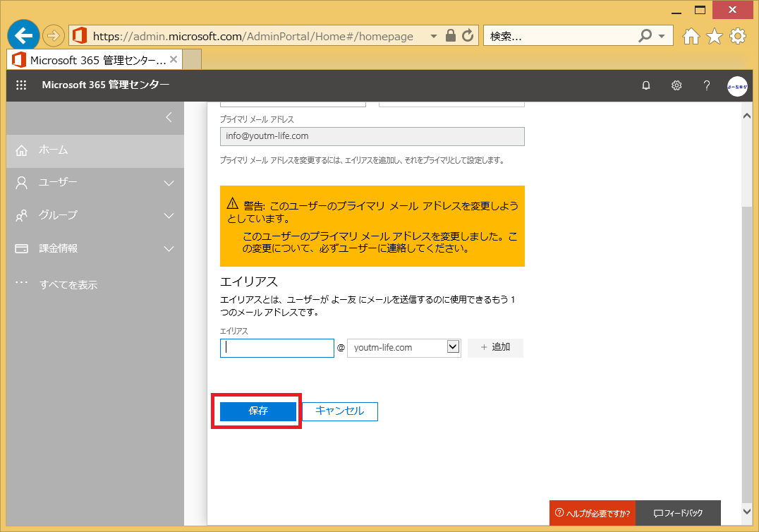
Task: Open a new blank browser tab
Action: point(192,60)
